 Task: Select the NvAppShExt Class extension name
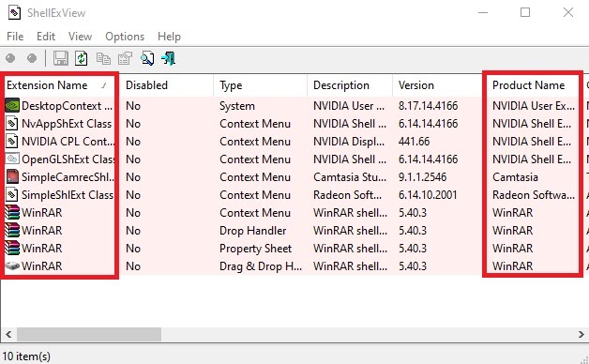coord(67,124)
